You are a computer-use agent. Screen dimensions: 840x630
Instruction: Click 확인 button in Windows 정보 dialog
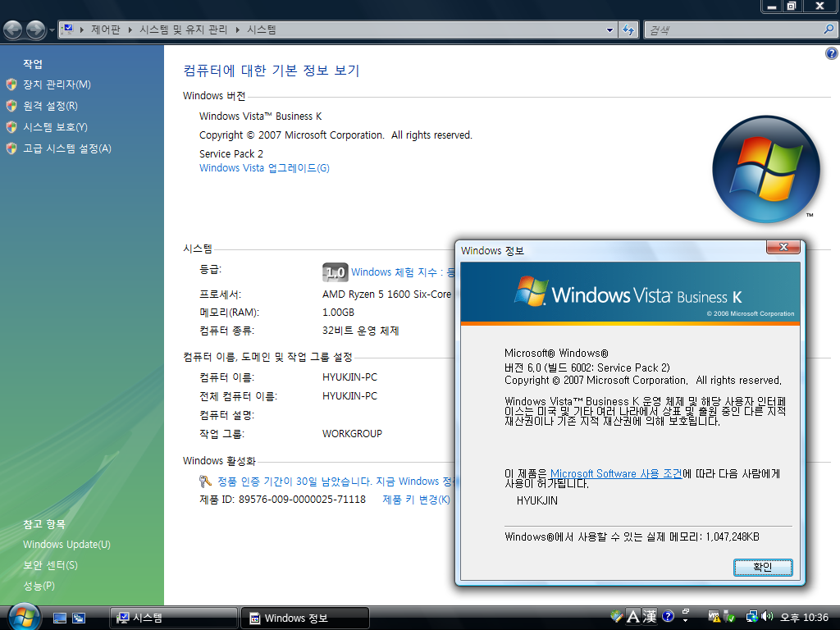(x=763, y=568)
